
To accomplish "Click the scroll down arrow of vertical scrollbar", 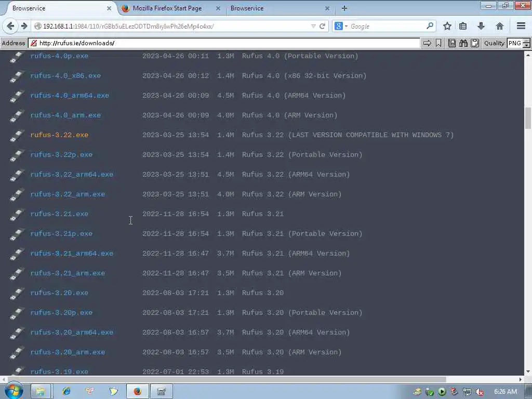I will (528, 372).
